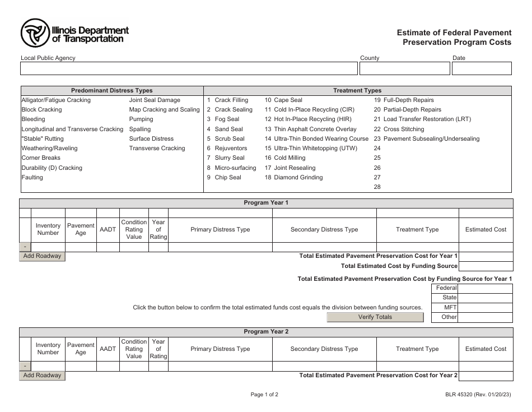532x412 pixels.
Task: Open the Treatment Type dropdown in Year 2 row
Action: pos(417,365)
